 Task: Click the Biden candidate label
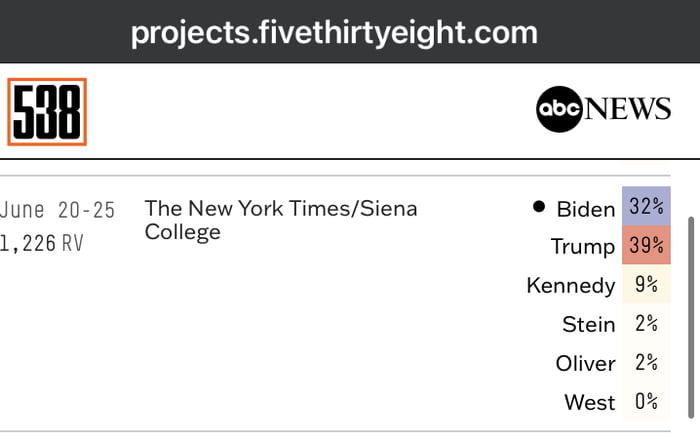pos(585,209)
